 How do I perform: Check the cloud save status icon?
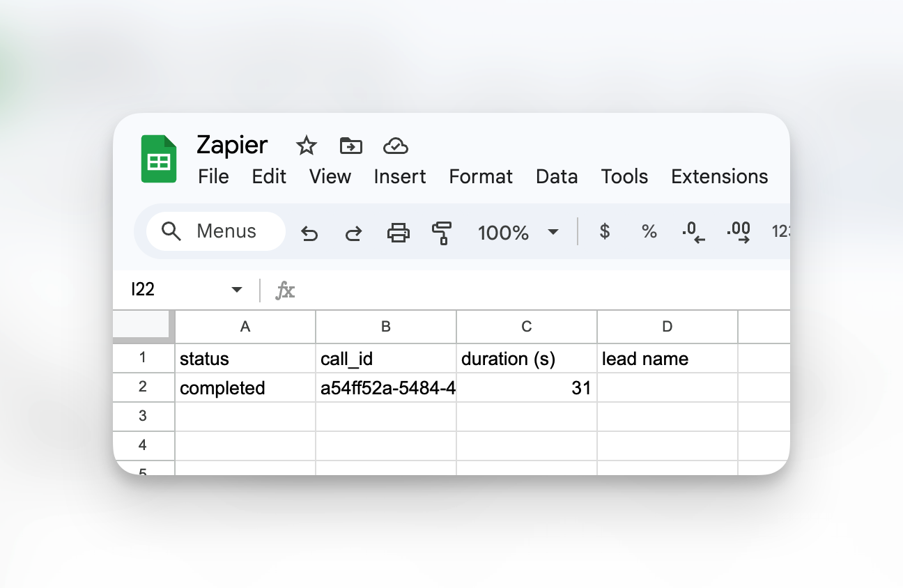396,146
